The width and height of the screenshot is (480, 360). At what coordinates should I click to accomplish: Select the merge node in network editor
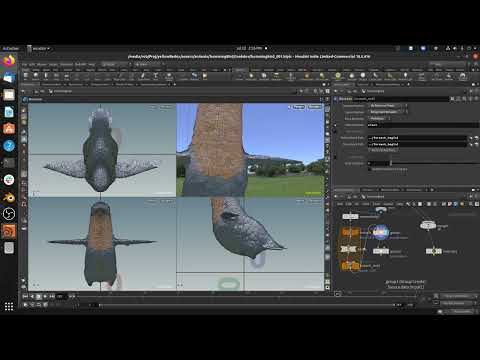[x=428, y=225]
